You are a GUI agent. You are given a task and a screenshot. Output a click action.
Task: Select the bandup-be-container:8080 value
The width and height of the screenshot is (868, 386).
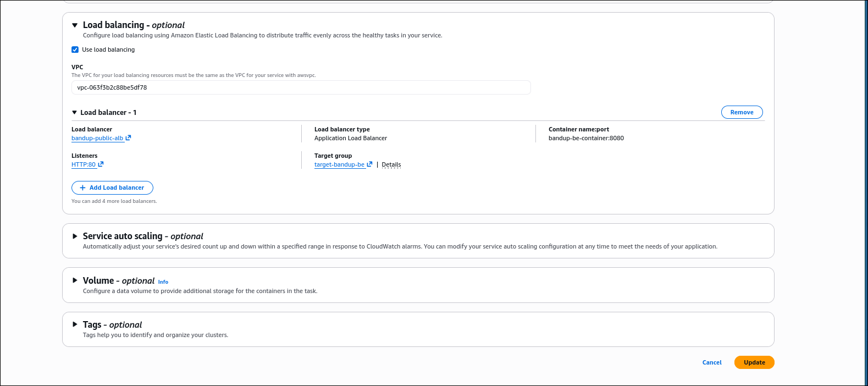[586, 138]
